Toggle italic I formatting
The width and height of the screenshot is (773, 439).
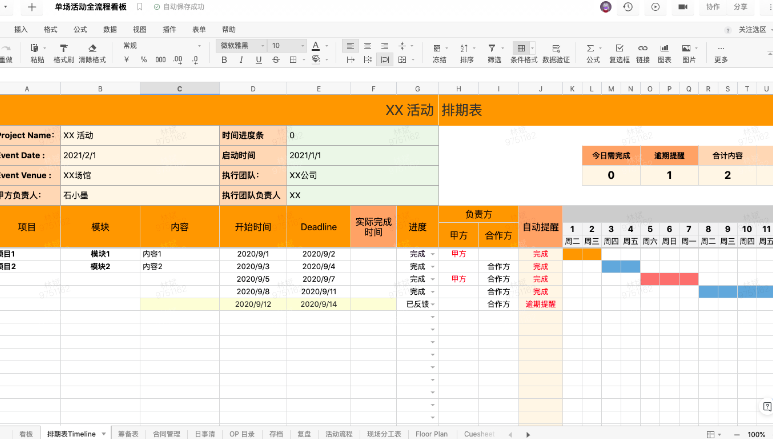click(241, 60)
